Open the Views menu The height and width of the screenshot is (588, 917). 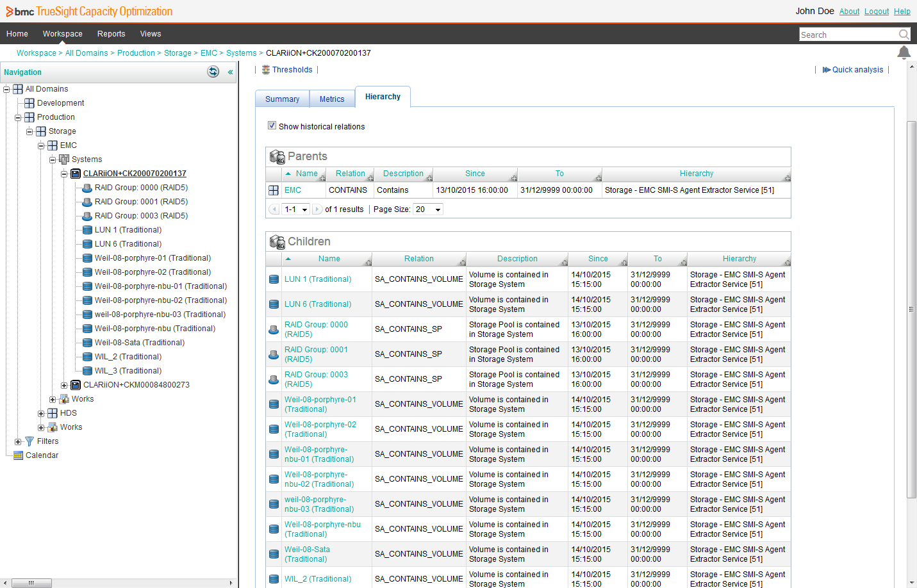point(151,34)
